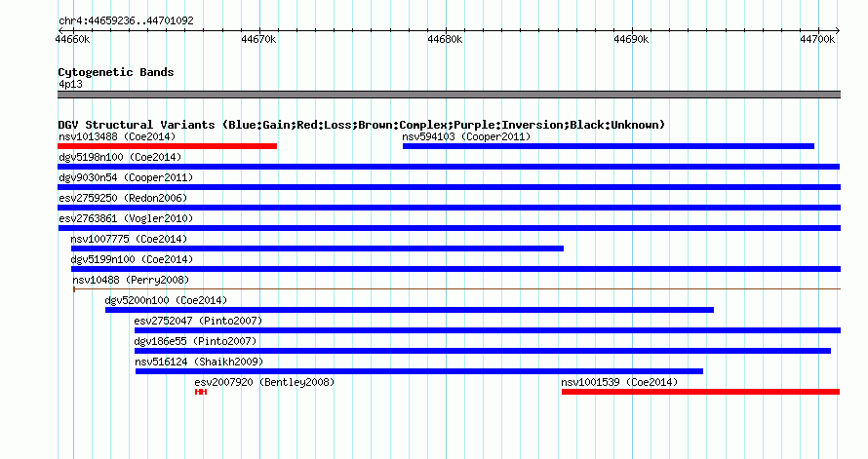The image size is (868, 459).
Task: Click the Cytogenetic Bands track title
Action: (x=116, y=72)
